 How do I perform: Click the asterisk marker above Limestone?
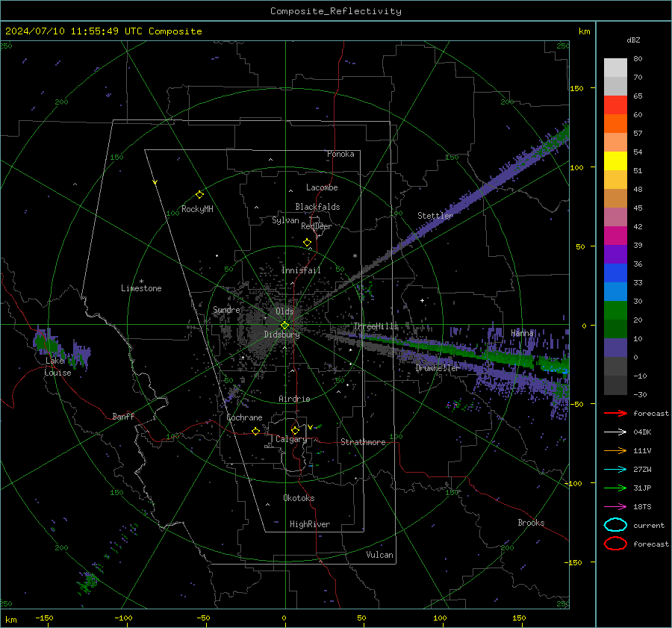click(141, 282)
